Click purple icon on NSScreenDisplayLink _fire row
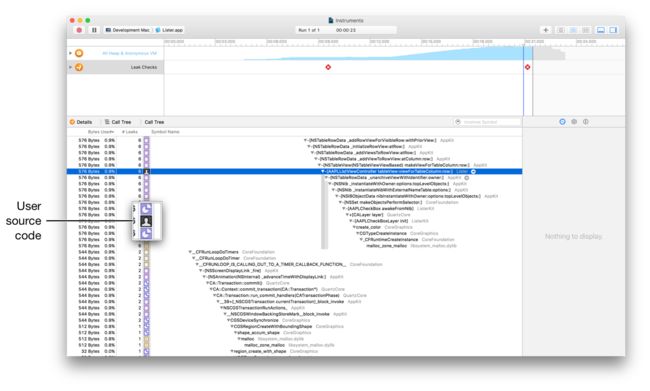 (x=146, y=271)
